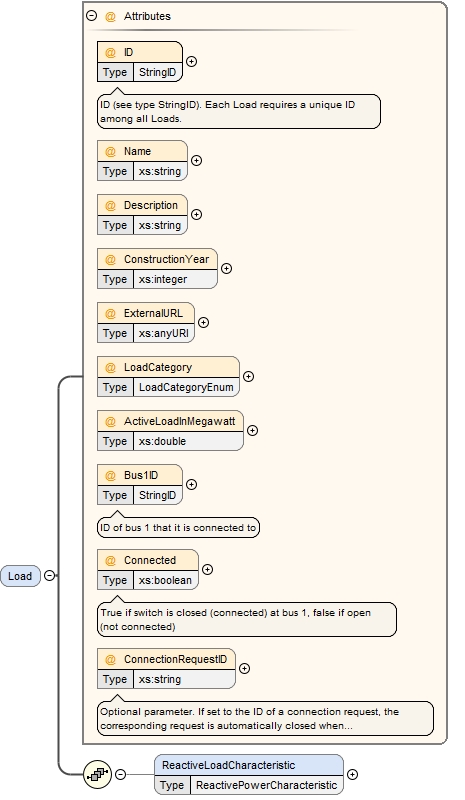Open the ReactivePowerCharacteristic type link
465x800 pixels.
[266, 785]
